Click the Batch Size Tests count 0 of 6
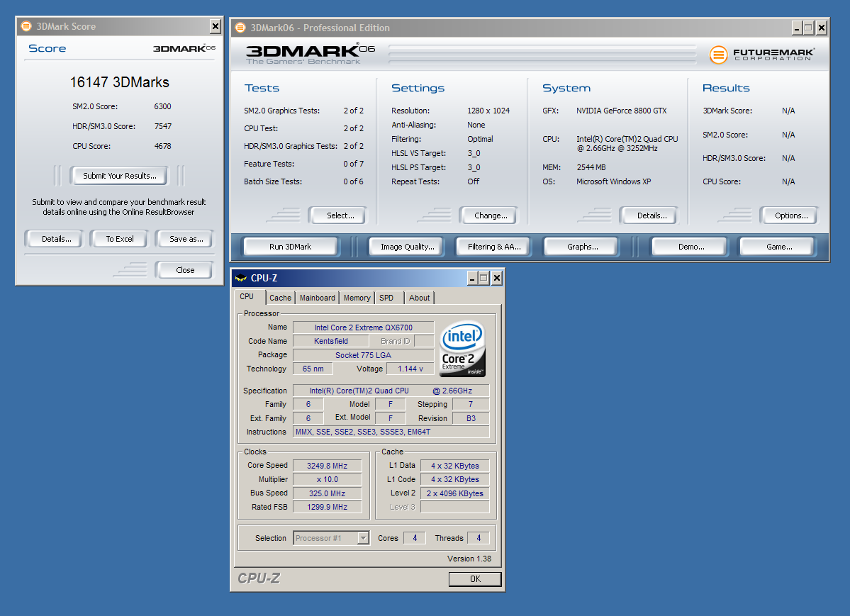850x616 pixels. [x=354, y=181]
